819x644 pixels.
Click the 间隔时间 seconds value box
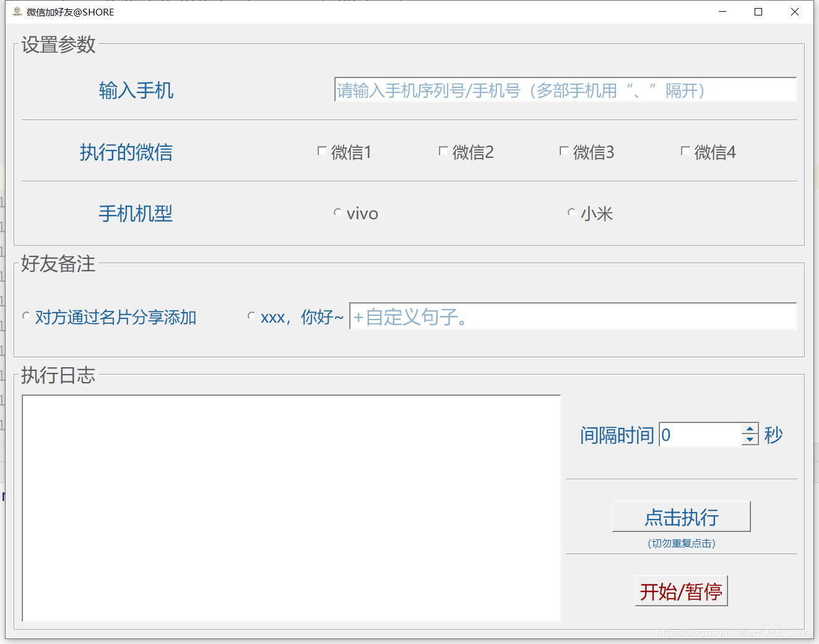(x=700, y=435)
